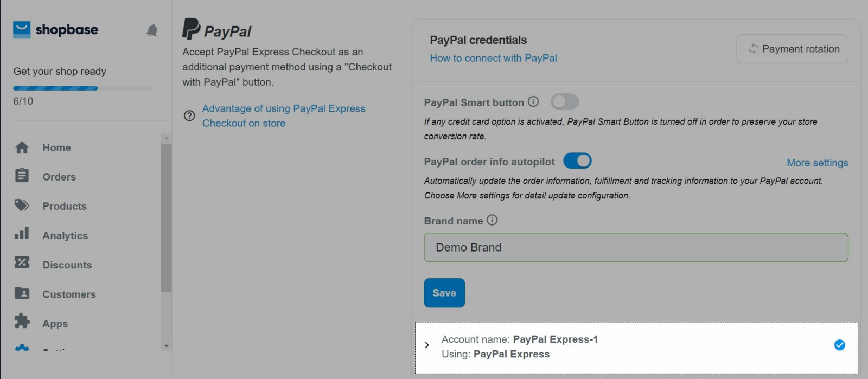Expand the PayPal Express-1 account details

(x=427, y=345)
